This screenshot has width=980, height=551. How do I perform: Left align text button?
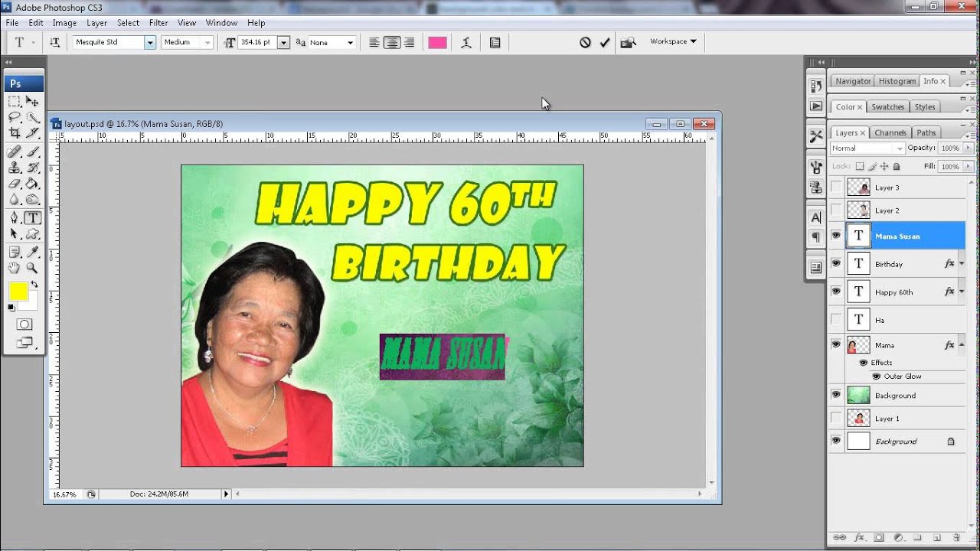(374, 43)
